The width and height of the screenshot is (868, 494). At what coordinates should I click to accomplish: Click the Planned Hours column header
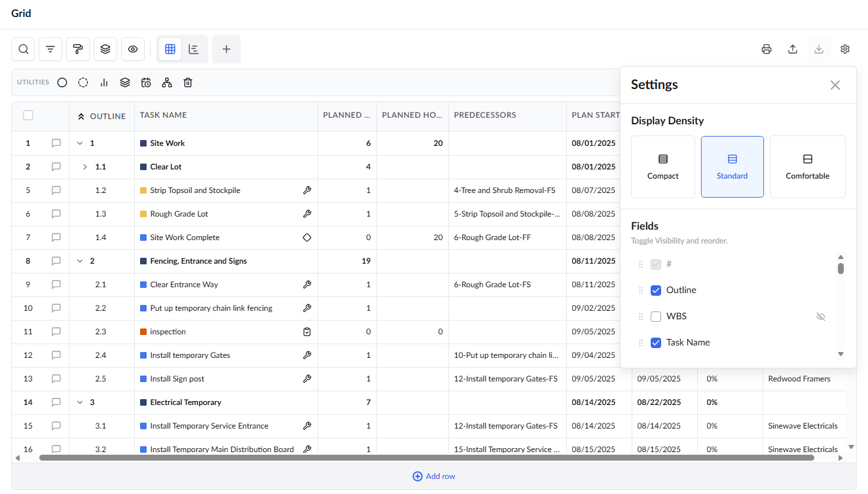pyautogui.click(x=412, y=115)
